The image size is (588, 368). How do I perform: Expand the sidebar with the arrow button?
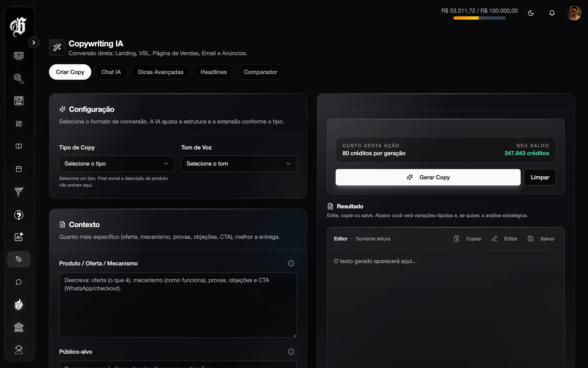pyautogui.click(x=34, y=43)
